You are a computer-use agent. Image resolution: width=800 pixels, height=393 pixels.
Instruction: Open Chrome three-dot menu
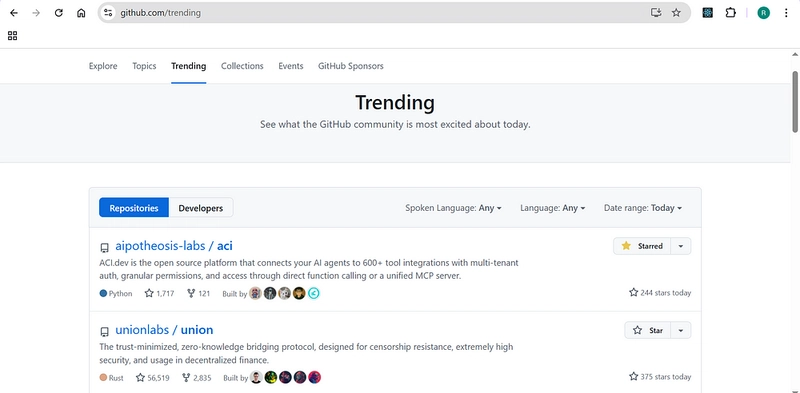coord(786,13)
